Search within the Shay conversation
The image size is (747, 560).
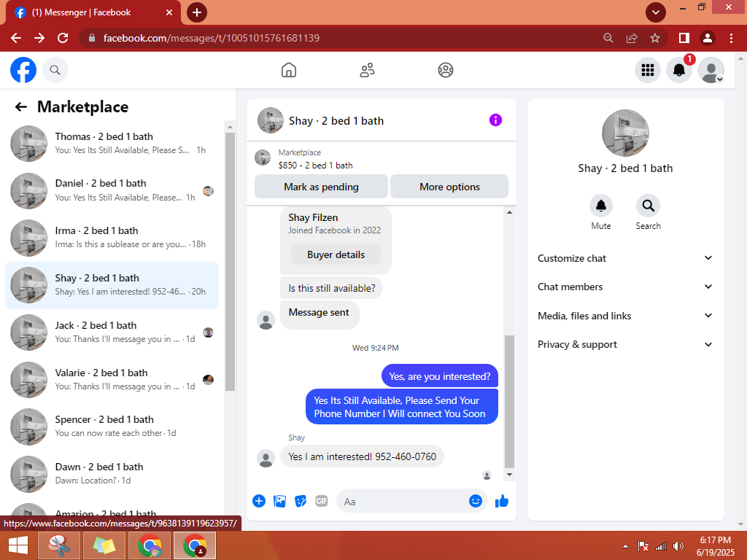pos(648,206)
